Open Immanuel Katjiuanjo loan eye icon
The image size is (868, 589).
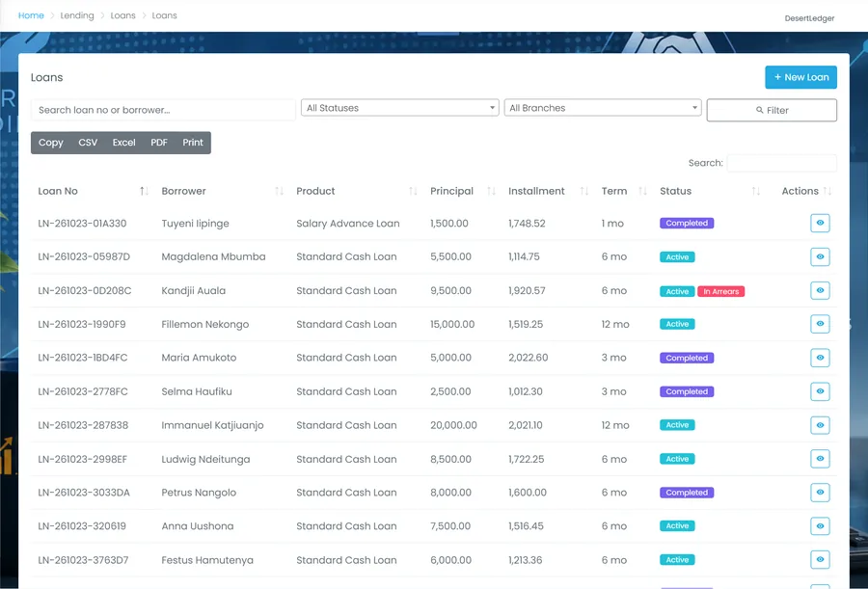pyautogui.click(x=820, y=425)
